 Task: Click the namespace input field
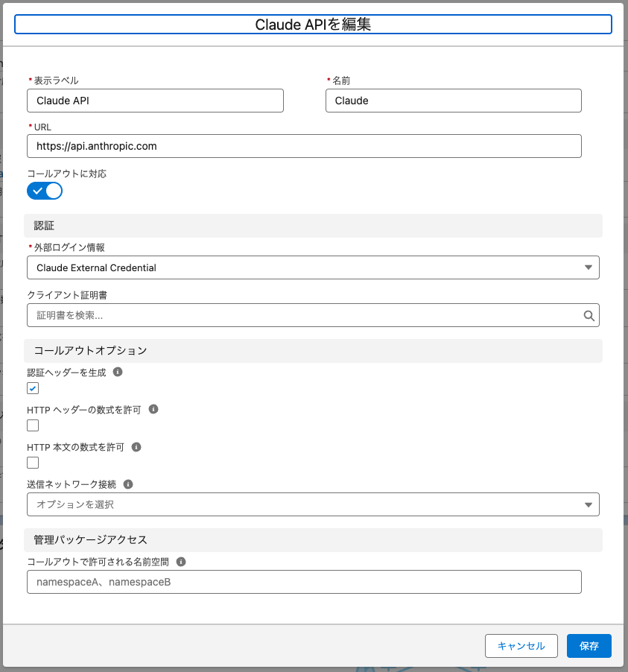305,582
